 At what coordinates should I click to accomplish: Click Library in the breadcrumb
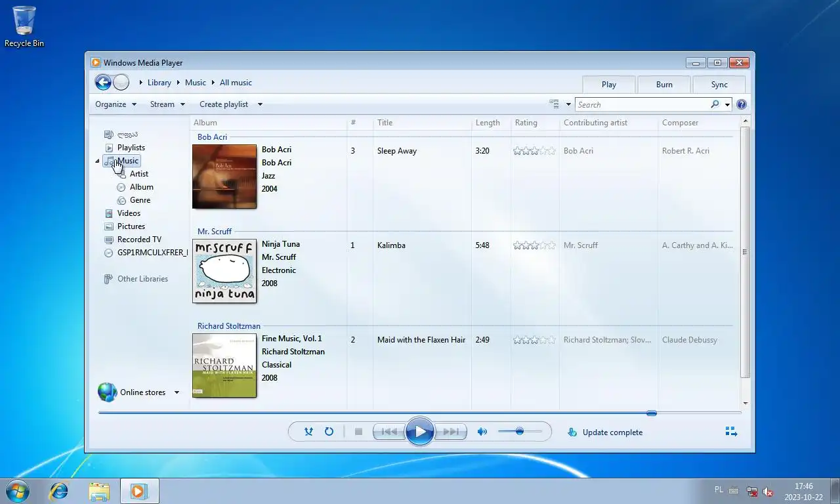[x=159, y=83]
